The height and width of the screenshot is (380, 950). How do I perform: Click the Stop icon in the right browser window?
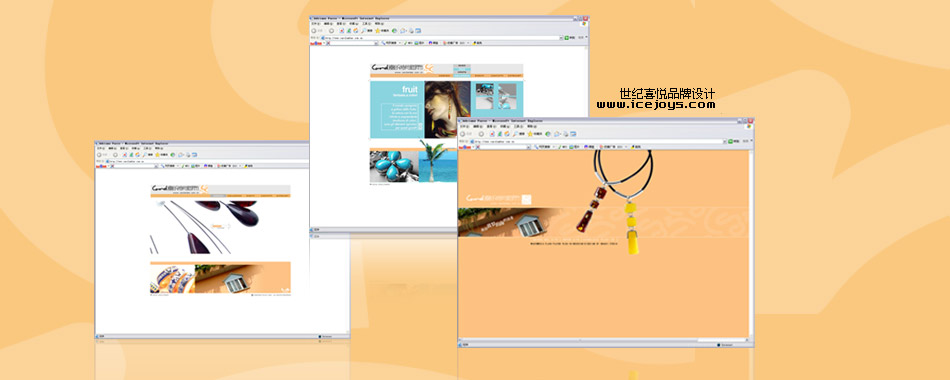click(x=492, y=133)
